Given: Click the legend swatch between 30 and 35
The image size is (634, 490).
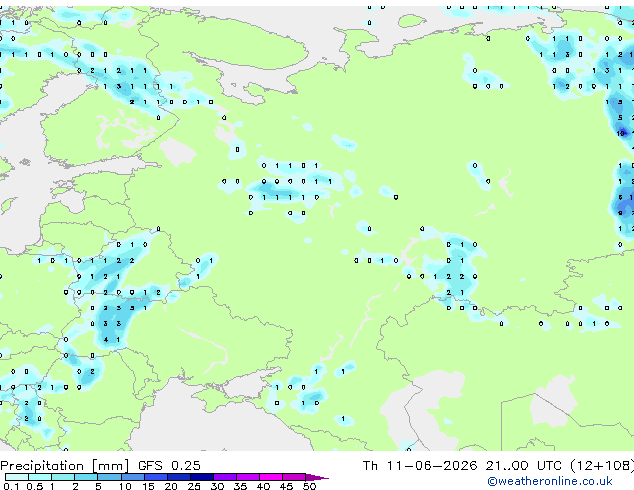Looking at the screenshot, I should click(x=225, y=477).
